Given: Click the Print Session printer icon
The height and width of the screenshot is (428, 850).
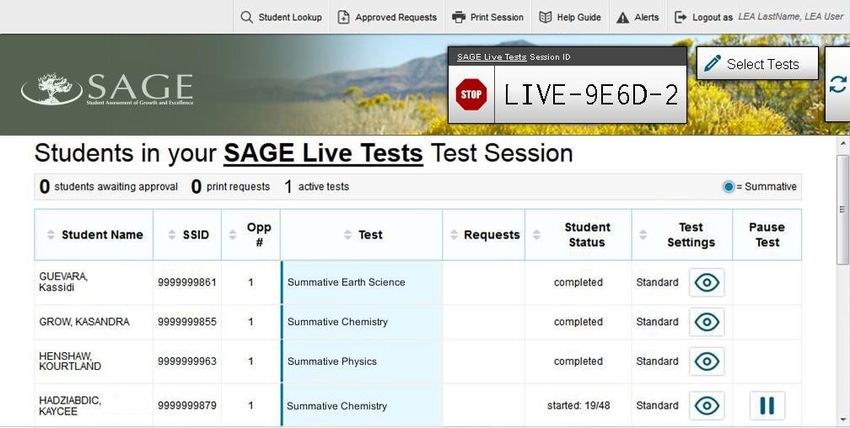Looking at the screenshot, I should coord(459,17).
